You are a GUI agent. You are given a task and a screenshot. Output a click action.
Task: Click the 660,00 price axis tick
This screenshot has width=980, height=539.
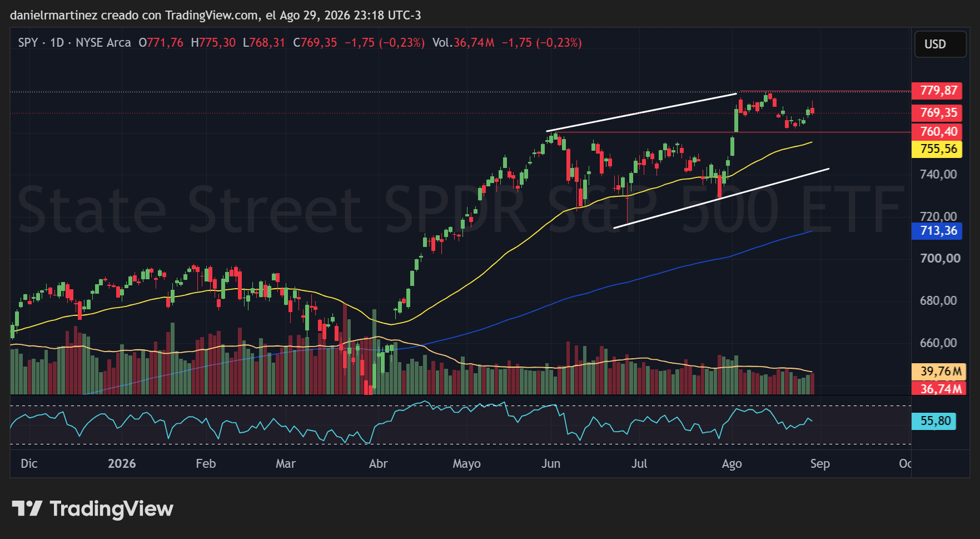coord(938,343)
